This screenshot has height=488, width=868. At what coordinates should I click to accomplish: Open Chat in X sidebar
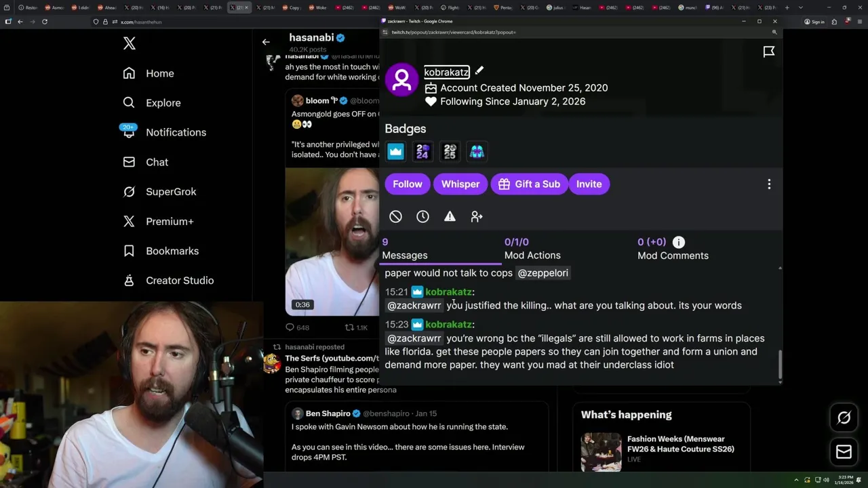[x=146, y=162]
